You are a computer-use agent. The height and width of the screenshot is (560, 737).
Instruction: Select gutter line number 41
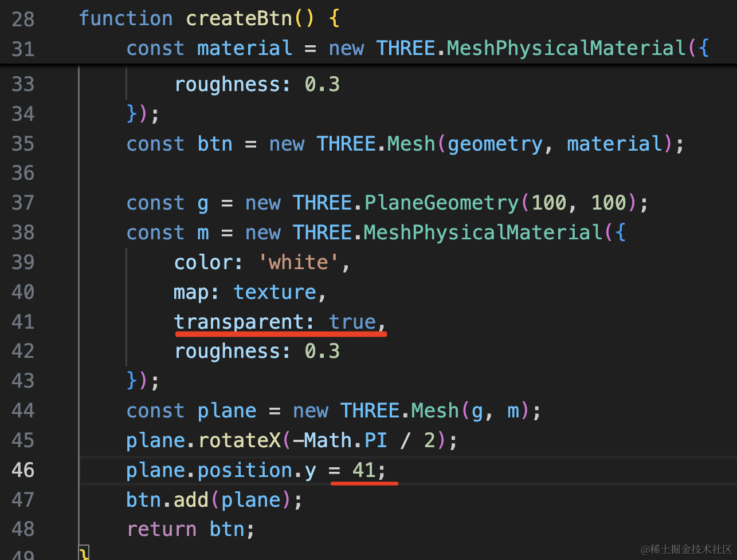pos(23,322)
